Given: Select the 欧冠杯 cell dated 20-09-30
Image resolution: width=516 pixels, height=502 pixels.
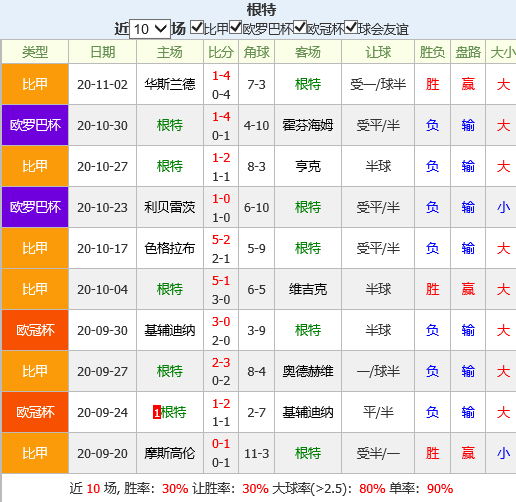Looking at the screenshot, I should [35, 330].
